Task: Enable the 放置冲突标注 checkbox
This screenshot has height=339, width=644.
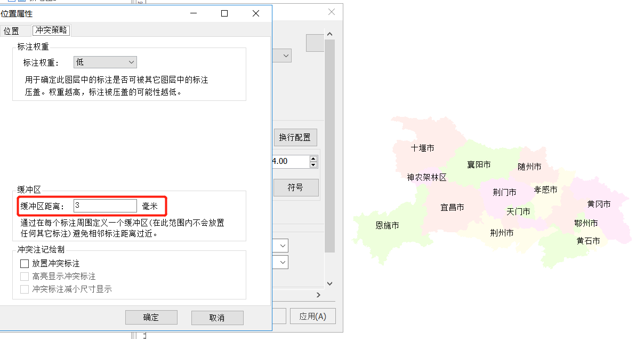Action: click(25, 263)
